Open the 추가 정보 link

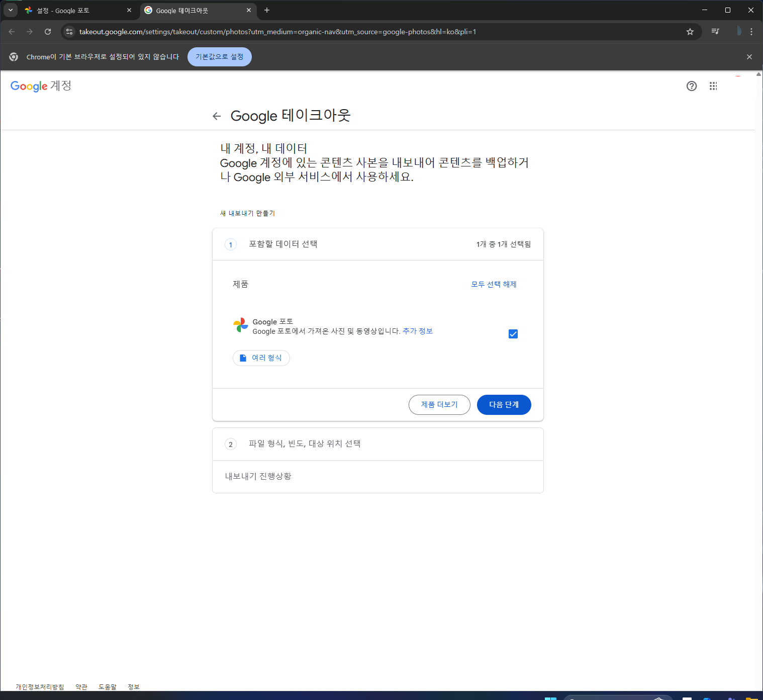point(418,331)
